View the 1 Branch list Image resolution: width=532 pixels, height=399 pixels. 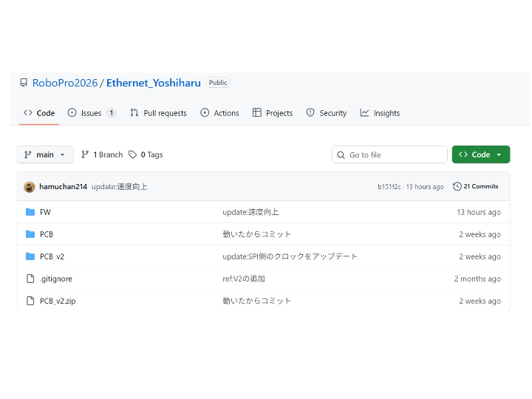pos(102,154)
